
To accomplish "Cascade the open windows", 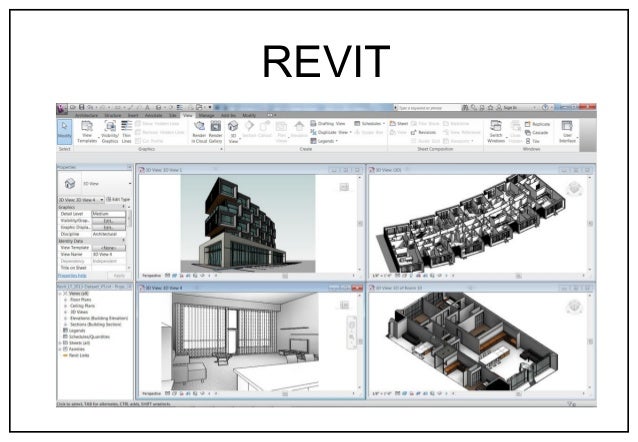I will pyautogui.click(x=537, y=132).
